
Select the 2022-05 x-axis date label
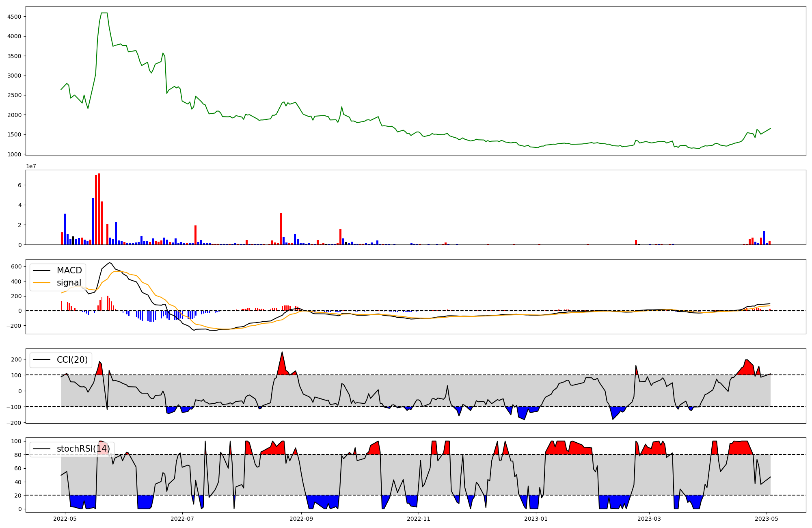click(65, 519)
